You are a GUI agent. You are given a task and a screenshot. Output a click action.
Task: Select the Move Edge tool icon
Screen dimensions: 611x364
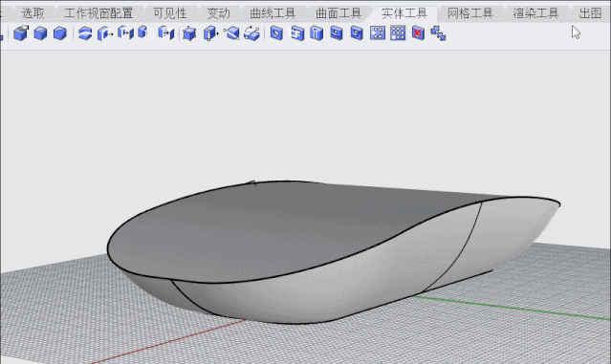(210, 33)
